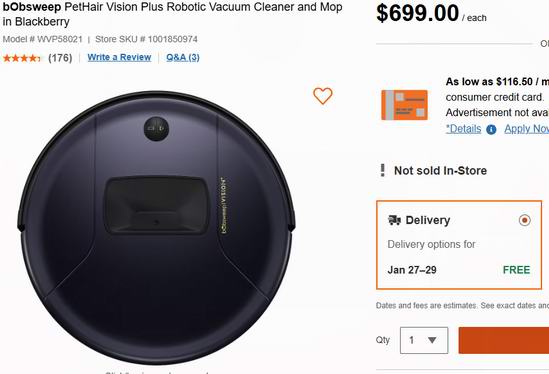The image size is (549, 374).
Task: Open Write a Review link
Action: (x=119, y=57)
